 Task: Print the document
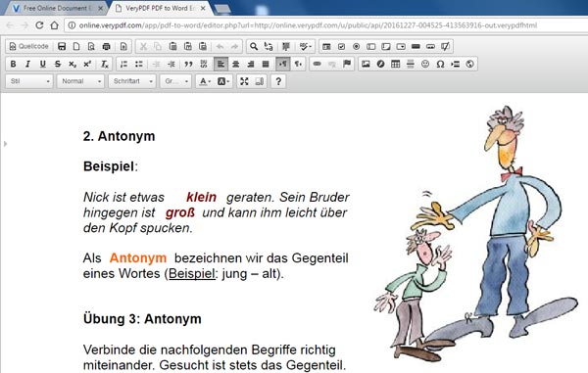(x=106, y=46)
